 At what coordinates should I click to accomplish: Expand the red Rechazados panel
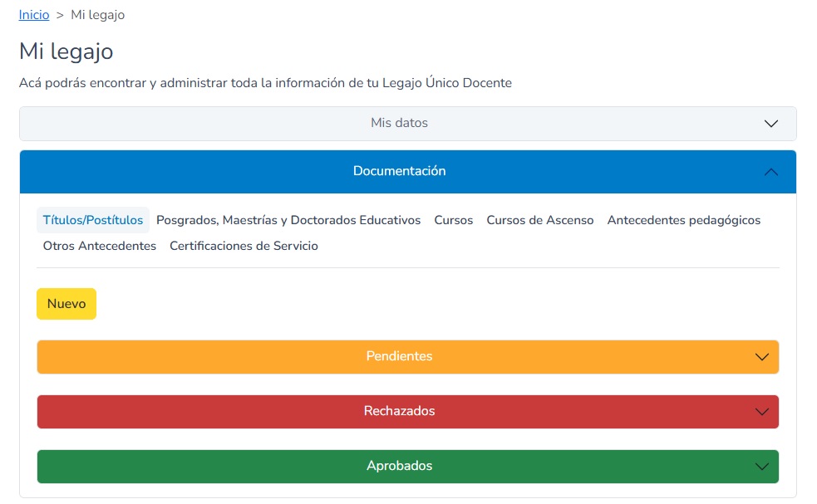[399, 411]
